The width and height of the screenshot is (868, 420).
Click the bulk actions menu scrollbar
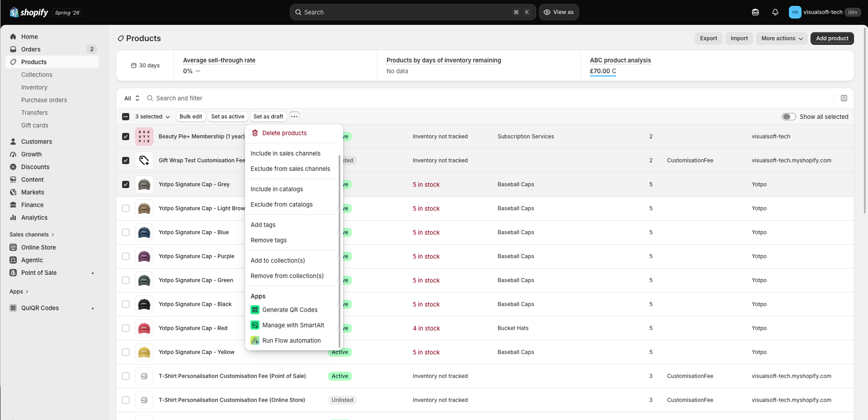pyautogui.click(x=340, y=251)
